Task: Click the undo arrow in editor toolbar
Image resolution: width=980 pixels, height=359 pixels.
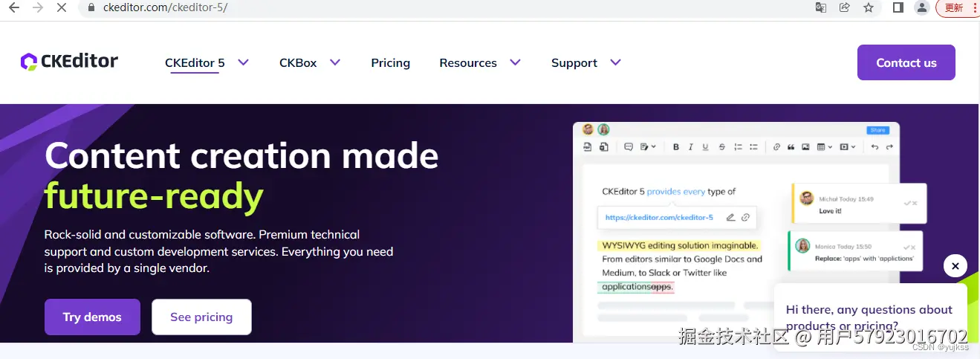Action: pos(874,146)
